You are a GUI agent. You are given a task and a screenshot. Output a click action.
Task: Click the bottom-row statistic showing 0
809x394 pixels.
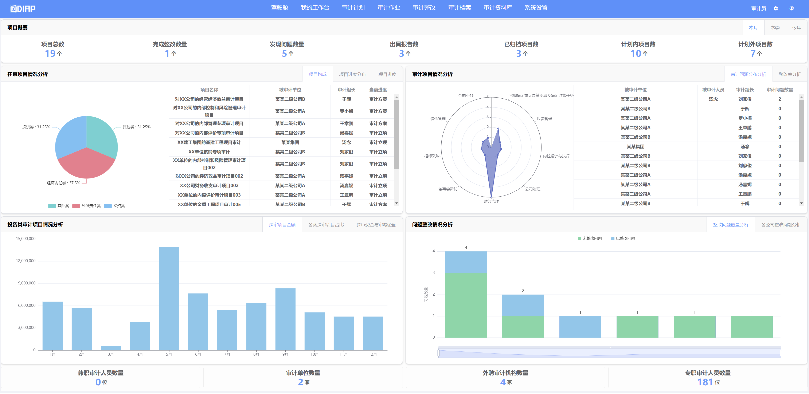(101, 382)
